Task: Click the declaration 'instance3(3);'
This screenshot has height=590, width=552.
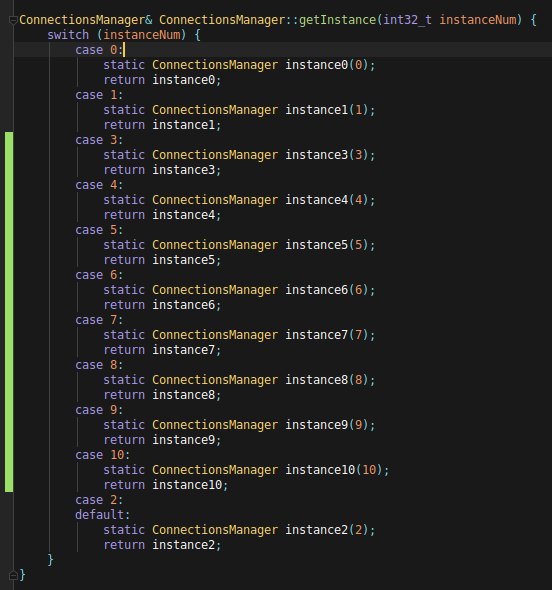Action: click(x=330, y=155)
